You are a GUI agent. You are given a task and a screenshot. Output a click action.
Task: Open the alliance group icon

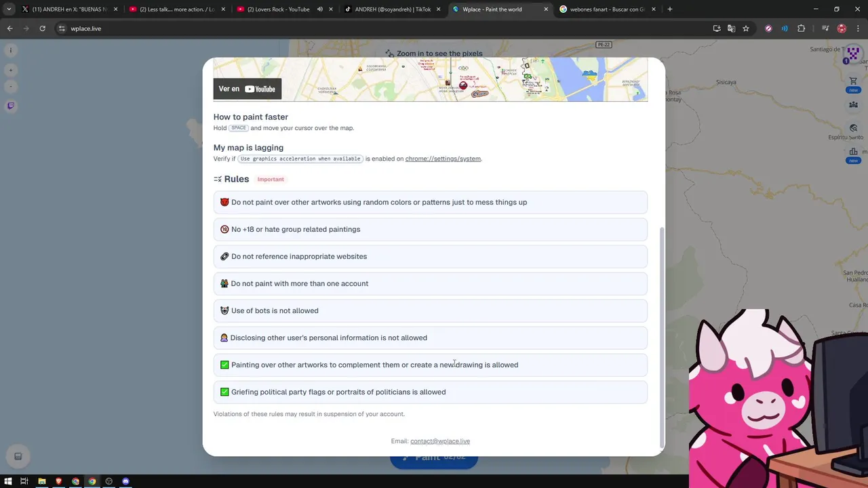click(x=853, y=104)
